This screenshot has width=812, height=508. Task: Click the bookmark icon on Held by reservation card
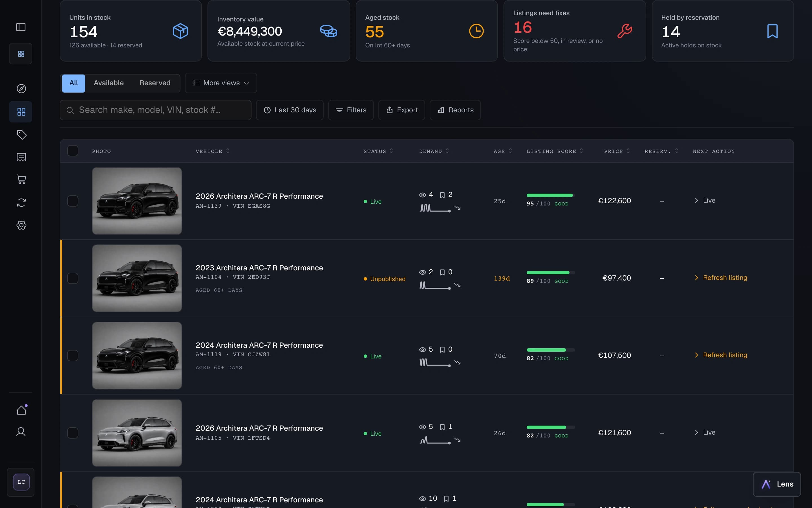[772, 31]
